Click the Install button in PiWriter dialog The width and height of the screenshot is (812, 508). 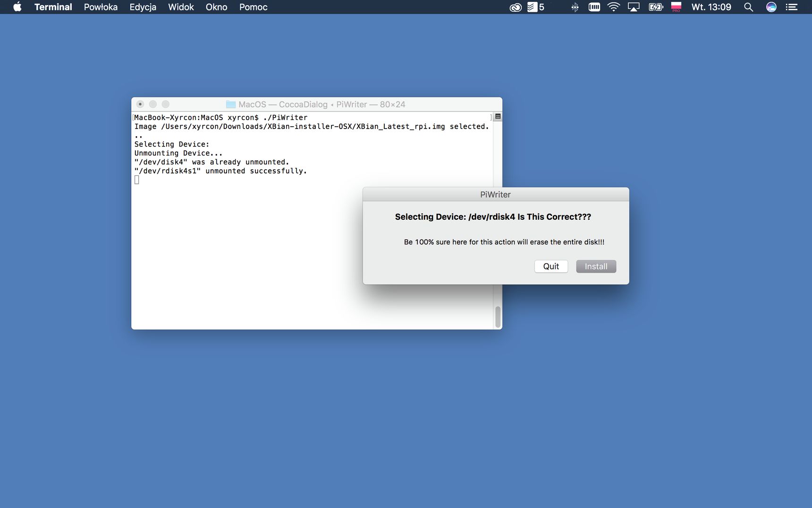[x=596, y=267]
